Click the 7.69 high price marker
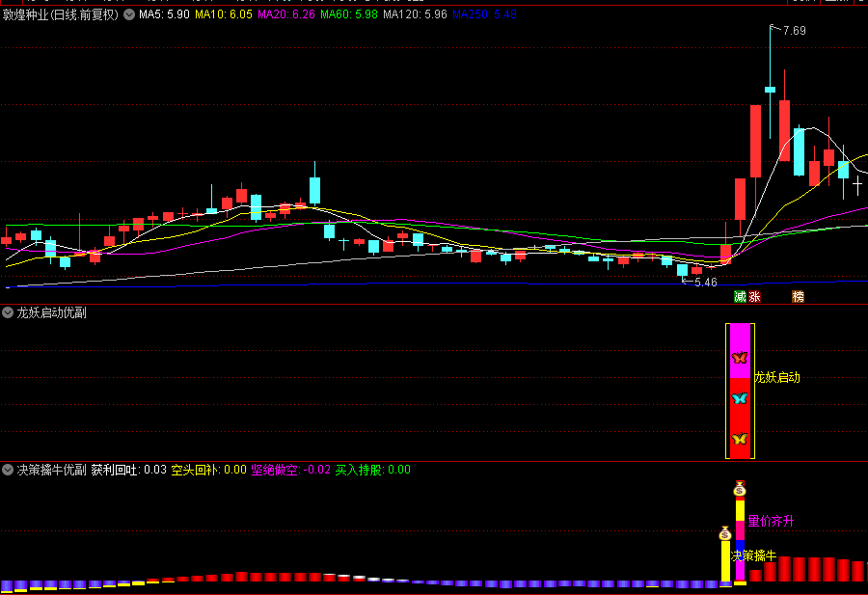The image size is (868, 595). point(795,31)
